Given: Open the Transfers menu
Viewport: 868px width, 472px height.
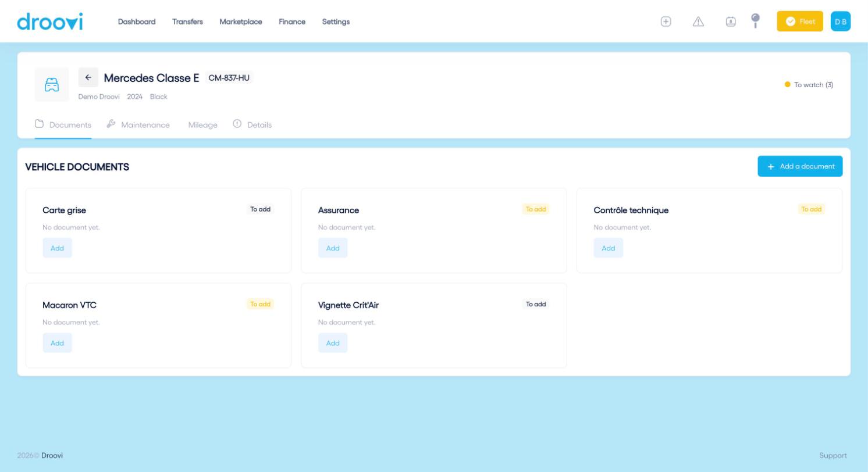Looking at the screenshot, I should point(187,22).
